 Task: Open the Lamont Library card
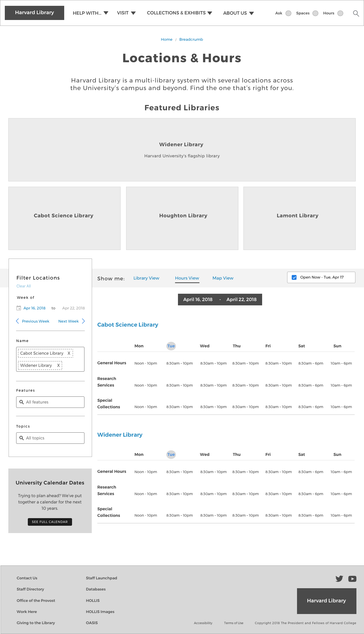[300, 218]
